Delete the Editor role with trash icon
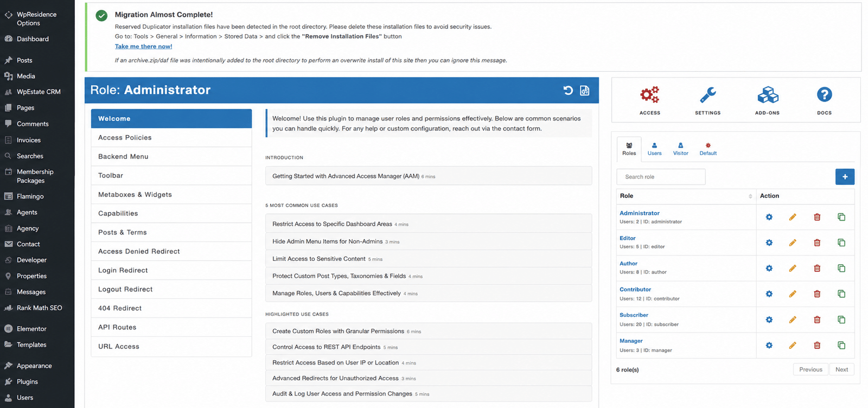This screenshot has height=408, width=868. [817, 243]
